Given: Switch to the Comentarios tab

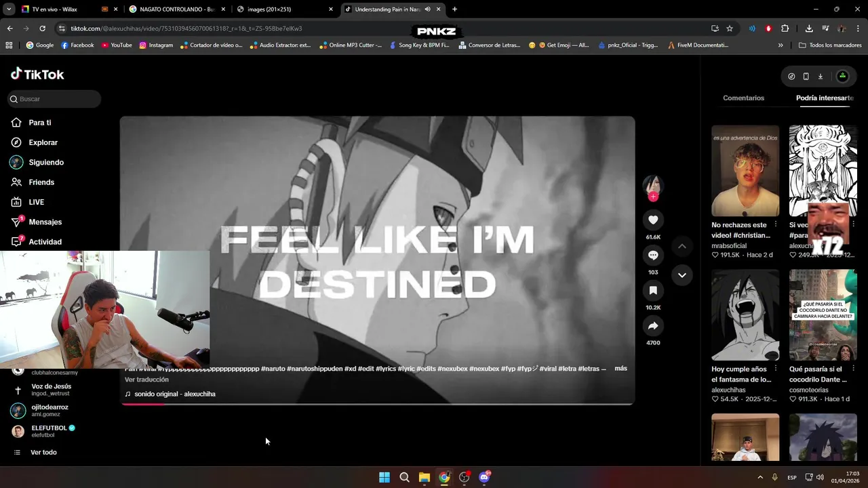Looking at the screenshot, I should click(x=743, y=98).
